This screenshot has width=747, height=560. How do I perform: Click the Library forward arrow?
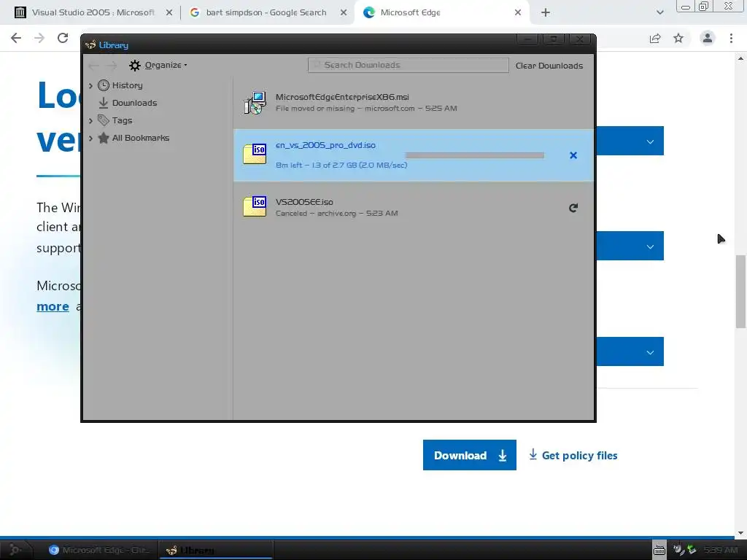[112, 65]
